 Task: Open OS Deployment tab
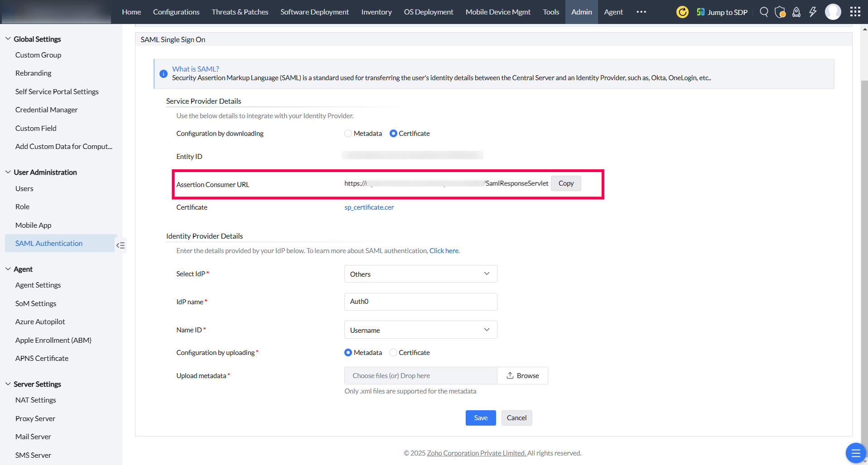click(429, 12)
